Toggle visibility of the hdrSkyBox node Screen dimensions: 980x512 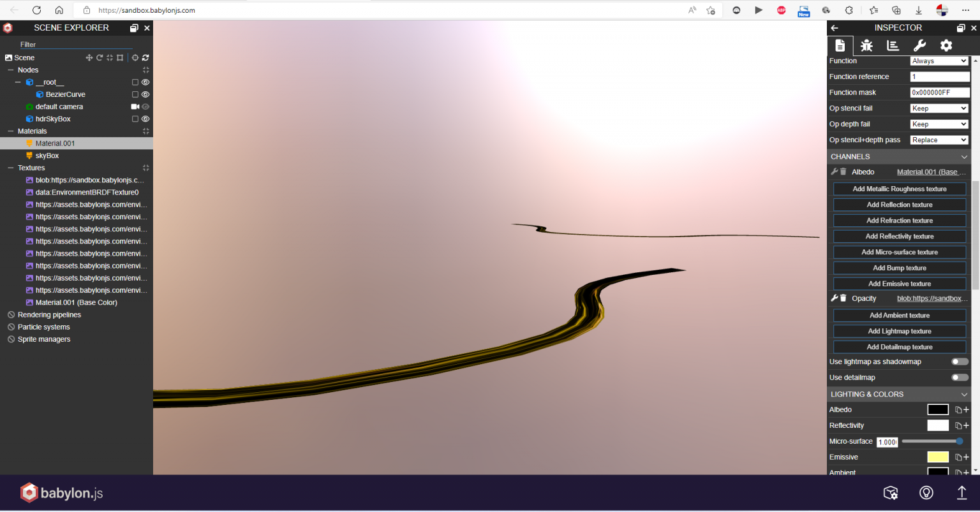(145, 119)
